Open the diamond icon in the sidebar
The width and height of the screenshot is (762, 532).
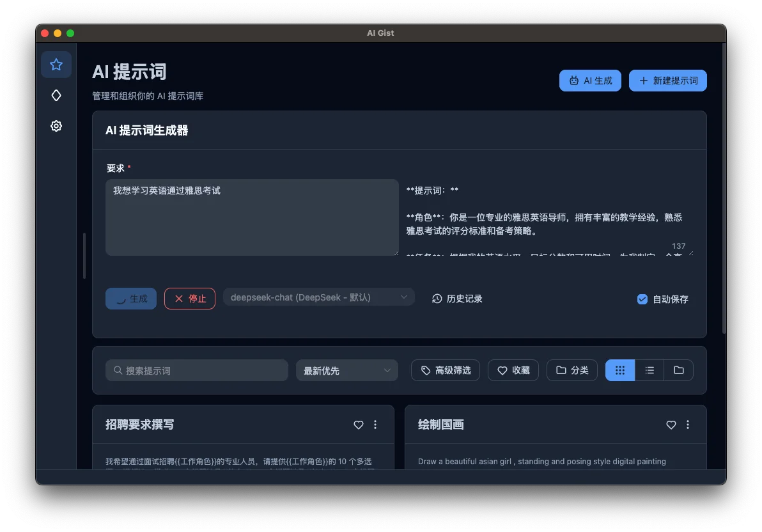[x=56, y=95]
